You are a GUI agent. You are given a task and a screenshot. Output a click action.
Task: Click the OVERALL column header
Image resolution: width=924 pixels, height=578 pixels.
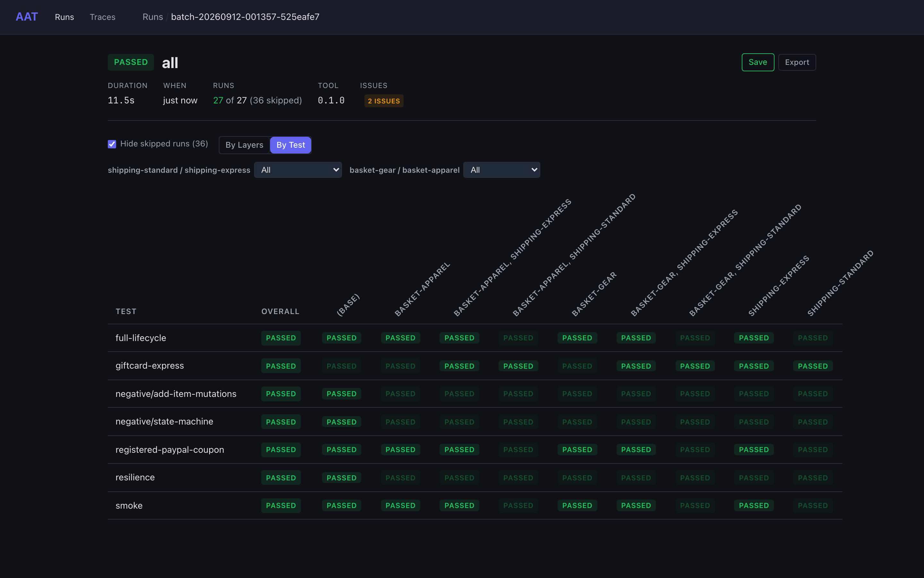(x=280, y=311)
